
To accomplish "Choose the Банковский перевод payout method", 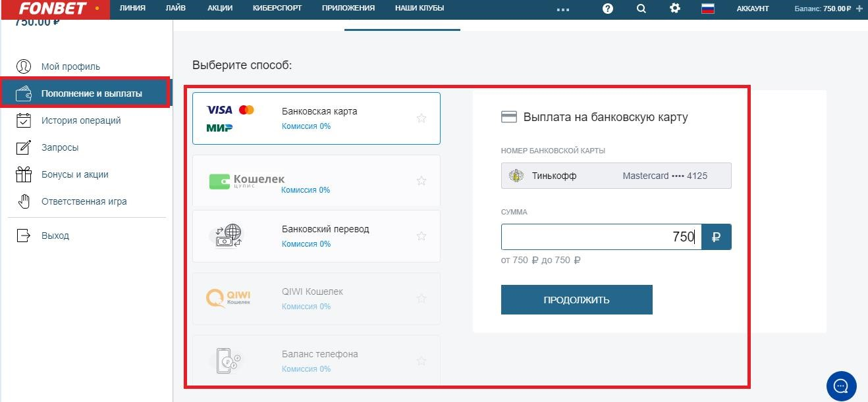I will [x=316, y=236].
